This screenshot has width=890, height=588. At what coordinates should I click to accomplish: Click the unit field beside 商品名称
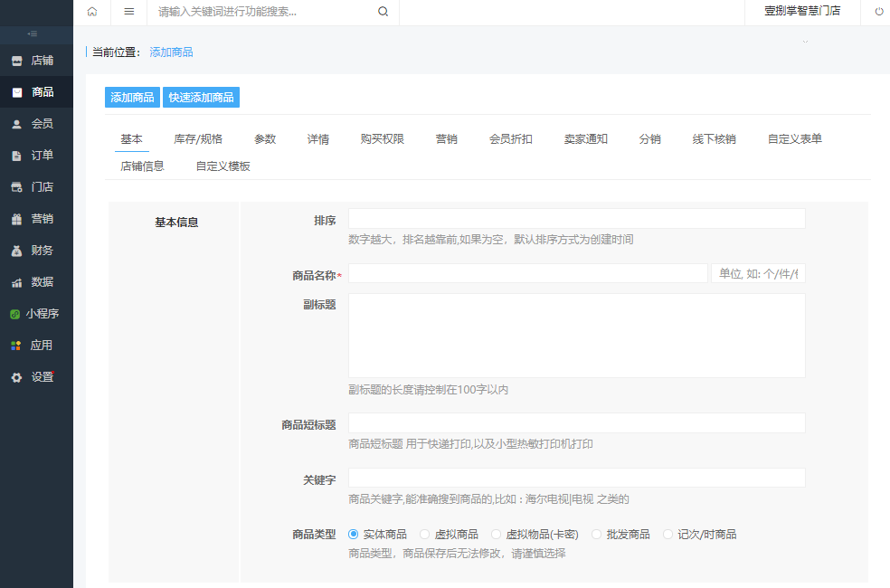tap(758, 273)
